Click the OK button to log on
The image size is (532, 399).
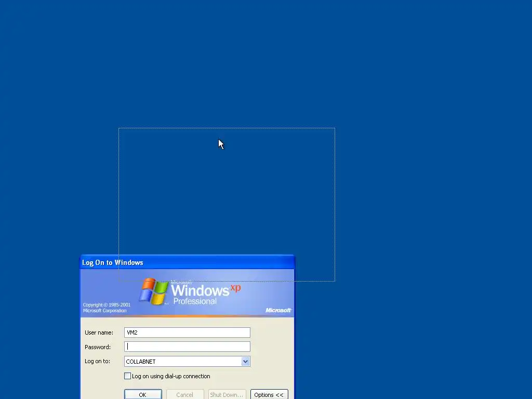coord(143,395)
